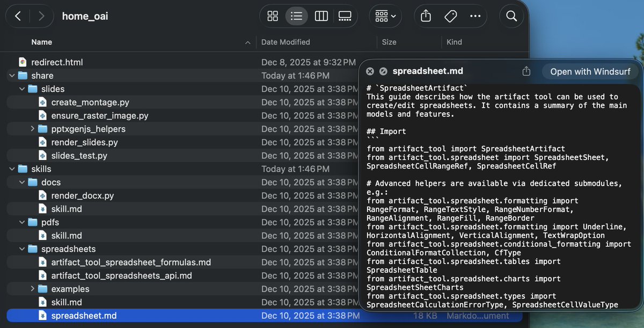Sort by the Name column header
644x328 pixels.
pos(42,42)
